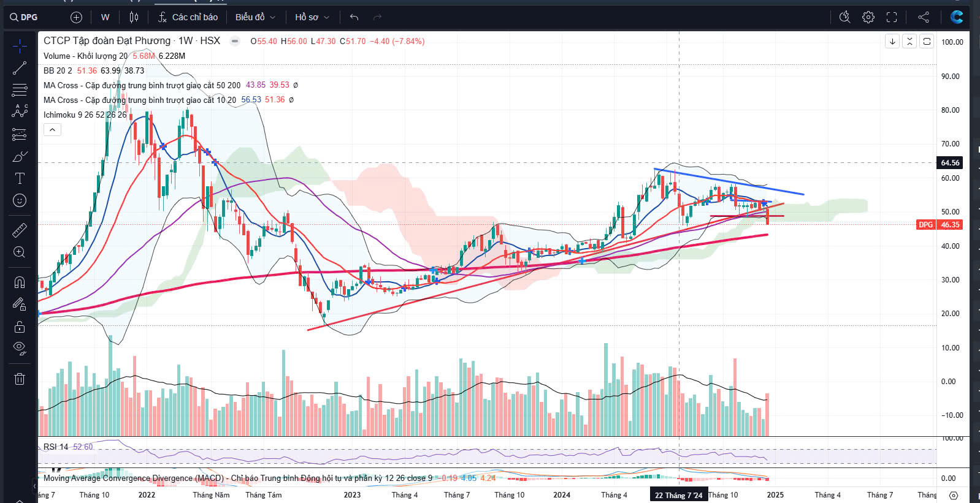Toggle lock all drawing tools
The image size is (980, 503).
[20, 326]
